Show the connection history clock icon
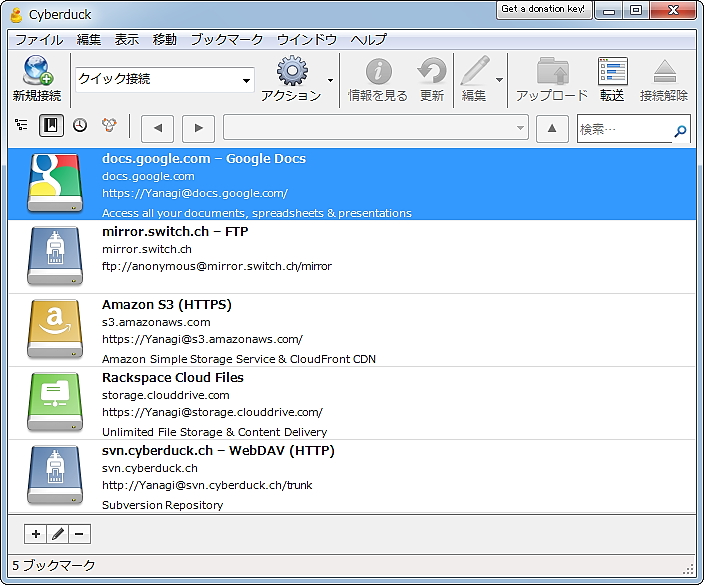The height and width of the screenshot is (585, 704). (x=80, y=125)
